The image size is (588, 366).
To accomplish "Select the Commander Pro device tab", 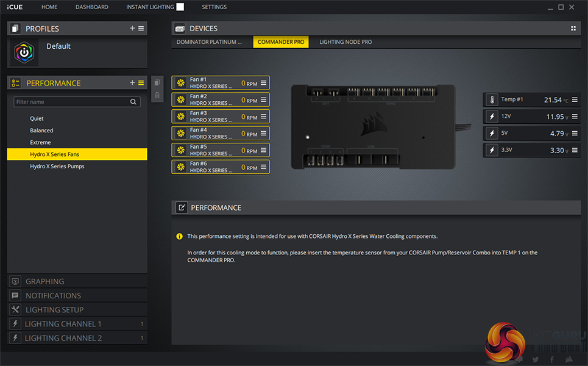I will coord(281,42).
